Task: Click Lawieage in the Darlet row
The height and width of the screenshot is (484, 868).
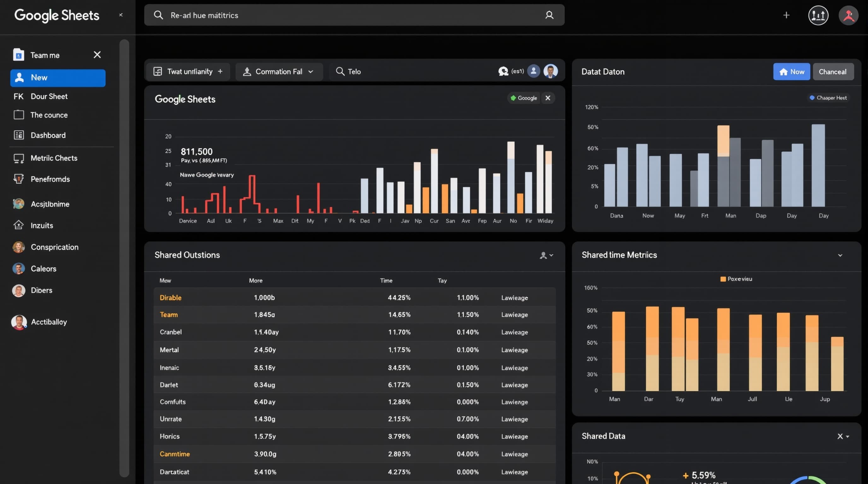Action: pos(514,385)
